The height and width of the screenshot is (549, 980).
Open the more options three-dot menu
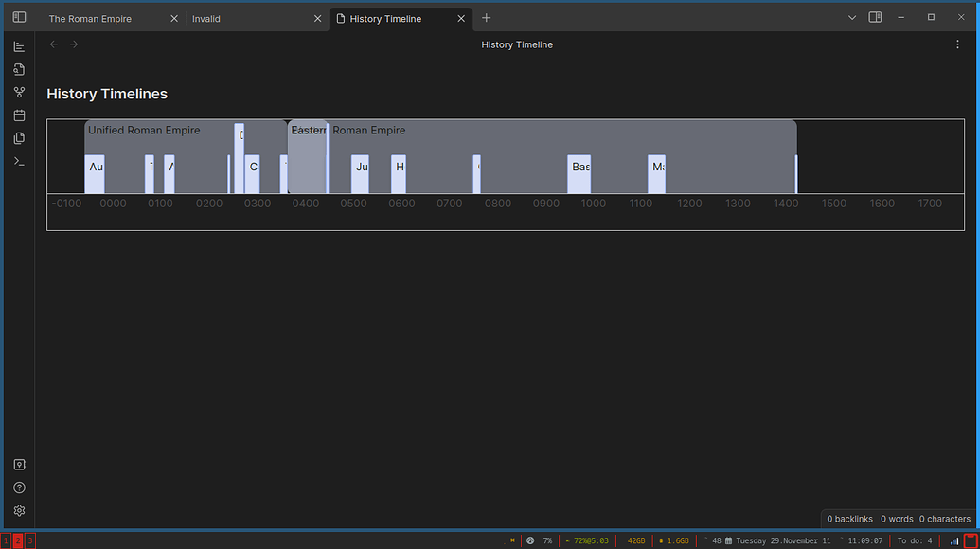pyautogui.click(x=957, y=44)
